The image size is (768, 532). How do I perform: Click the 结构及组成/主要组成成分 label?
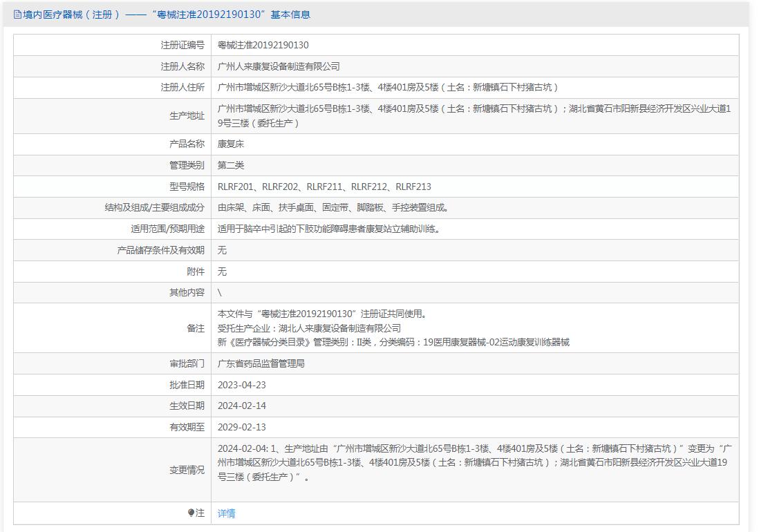[x=154, y=207]
